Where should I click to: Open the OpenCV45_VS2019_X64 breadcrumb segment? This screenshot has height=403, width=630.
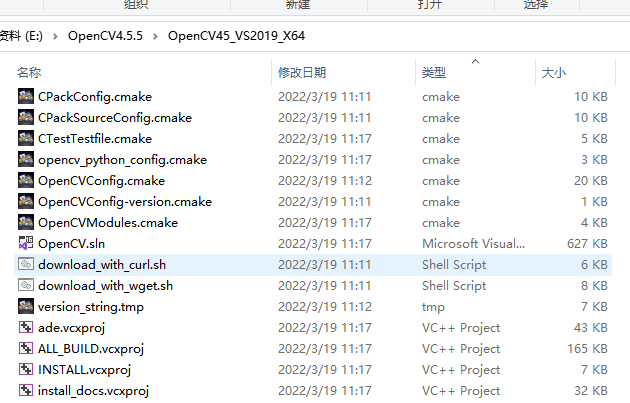(236, 36)
